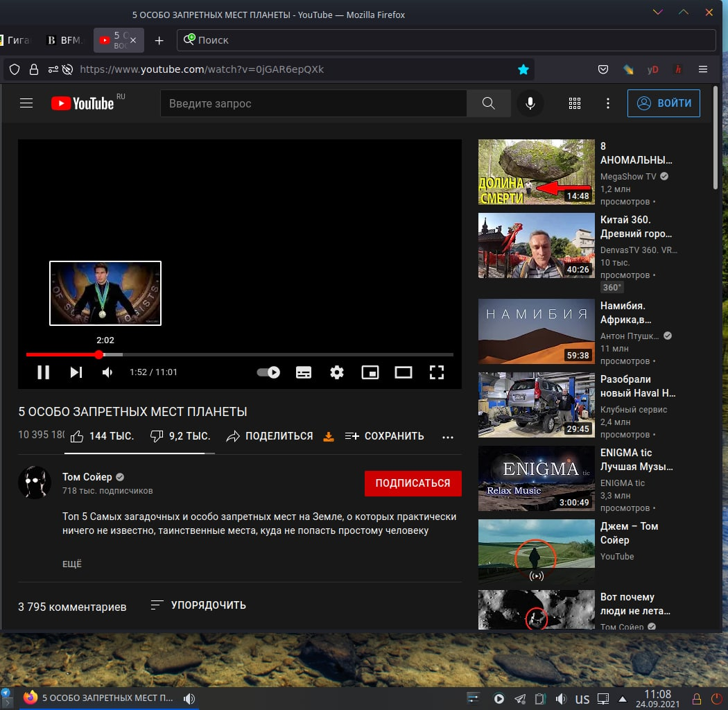Expand description with ЕЩЁ
728x710 pixels.
click(72, 564)
